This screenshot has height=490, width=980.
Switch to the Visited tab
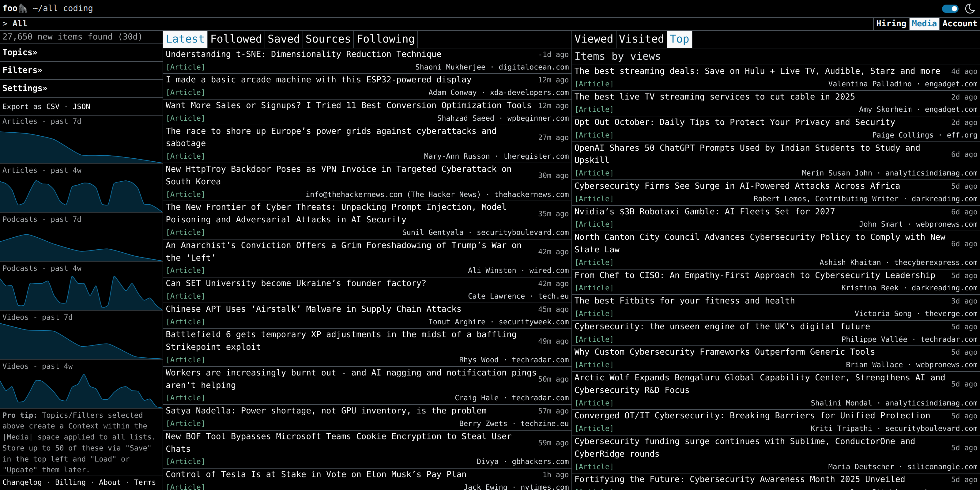coord(641,39)
